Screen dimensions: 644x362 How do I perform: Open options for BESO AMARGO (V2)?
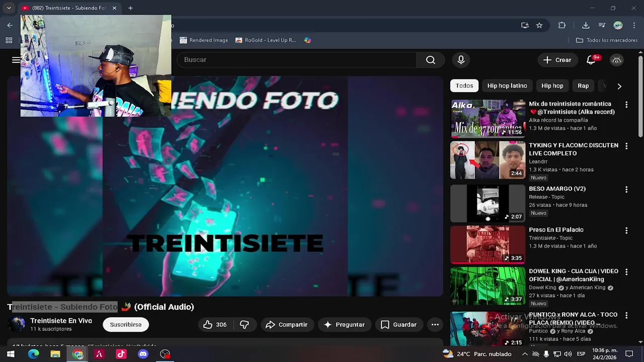click(x=626, y=190)
